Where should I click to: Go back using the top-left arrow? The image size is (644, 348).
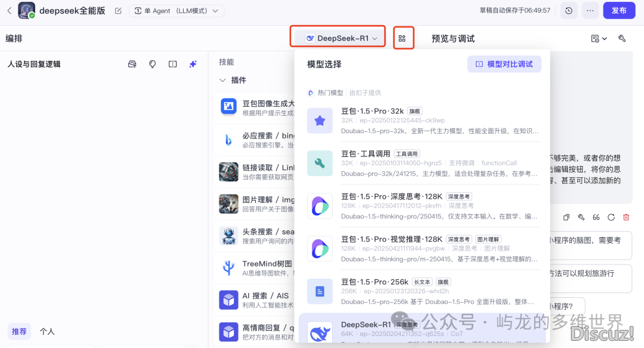10,11
